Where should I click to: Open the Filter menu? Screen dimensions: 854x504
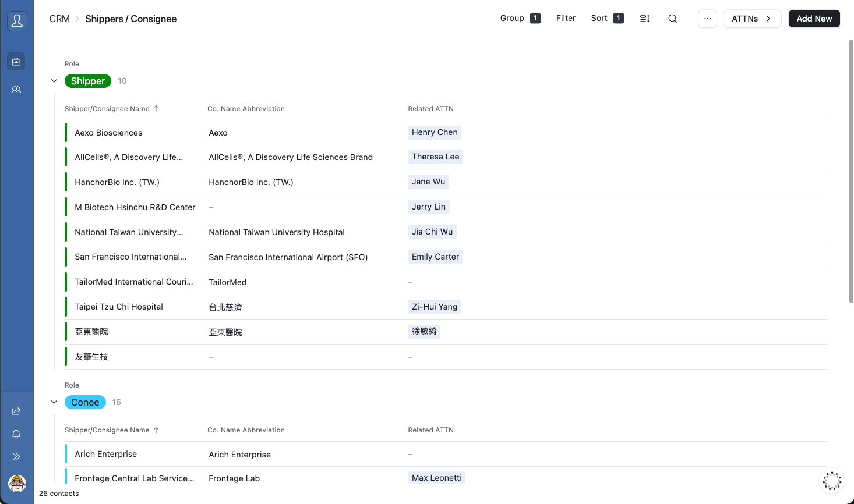tap(566, 19)
